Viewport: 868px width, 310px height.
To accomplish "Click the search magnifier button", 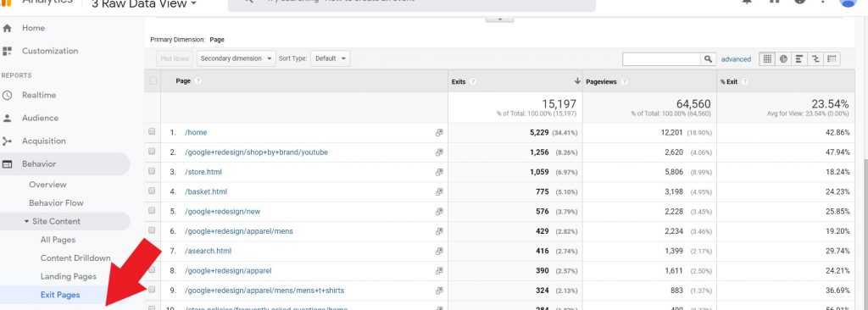I will coord(709,58).
